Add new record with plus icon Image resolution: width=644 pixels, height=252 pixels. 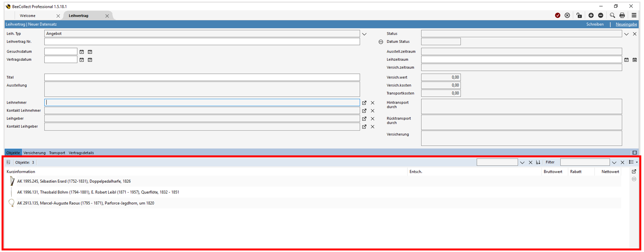pyautogui.click(x=591, y=16)
